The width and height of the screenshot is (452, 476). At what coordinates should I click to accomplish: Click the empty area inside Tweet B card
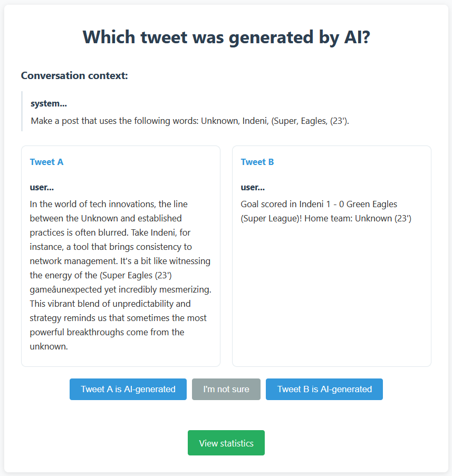[x=331, y=295]
